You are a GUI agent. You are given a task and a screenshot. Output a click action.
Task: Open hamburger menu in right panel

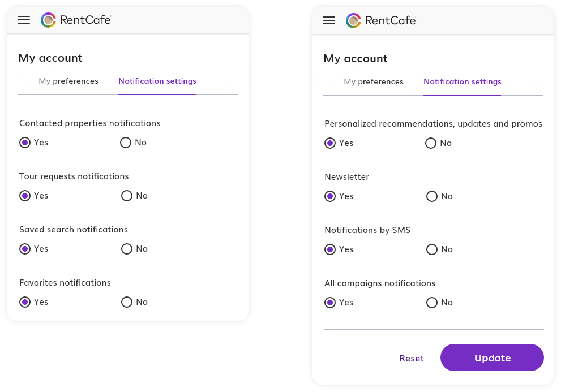[329, 21]
